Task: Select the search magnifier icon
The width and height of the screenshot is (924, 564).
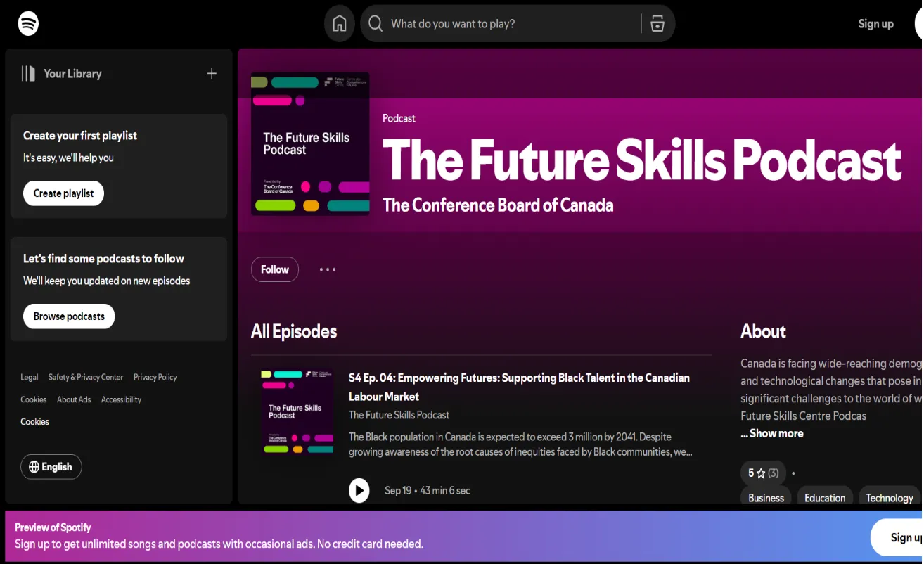Action: 376,24
